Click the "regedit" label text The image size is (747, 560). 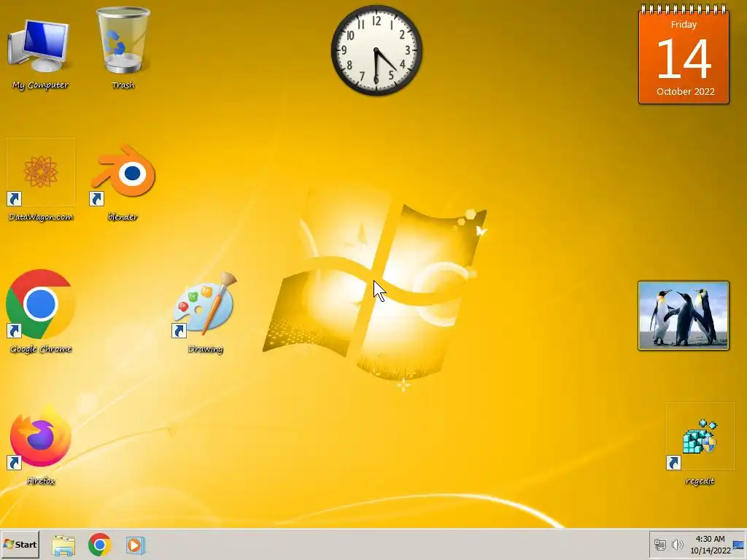tap(700, 481)
